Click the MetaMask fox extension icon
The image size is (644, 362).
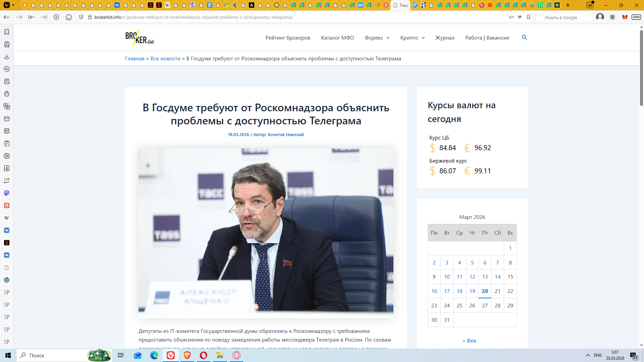[x=625, y=17]
